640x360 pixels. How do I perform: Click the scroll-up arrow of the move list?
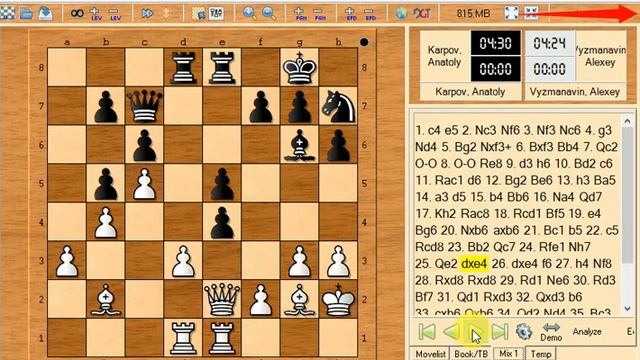[x=627, y=121]
